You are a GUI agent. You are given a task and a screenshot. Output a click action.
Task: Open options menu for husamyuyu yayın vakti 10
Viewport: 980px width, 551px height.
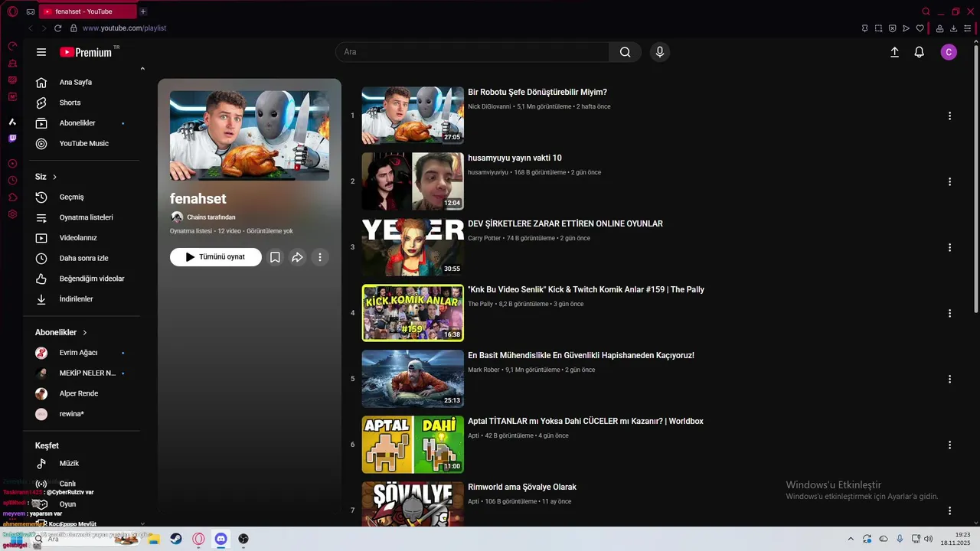pos(949,181)
